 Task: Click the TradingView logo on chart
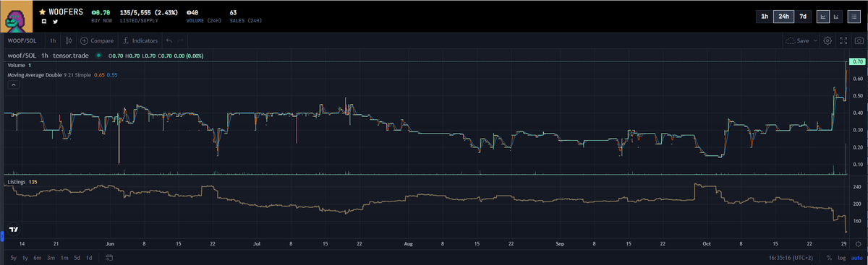click(x=13, y=229)
